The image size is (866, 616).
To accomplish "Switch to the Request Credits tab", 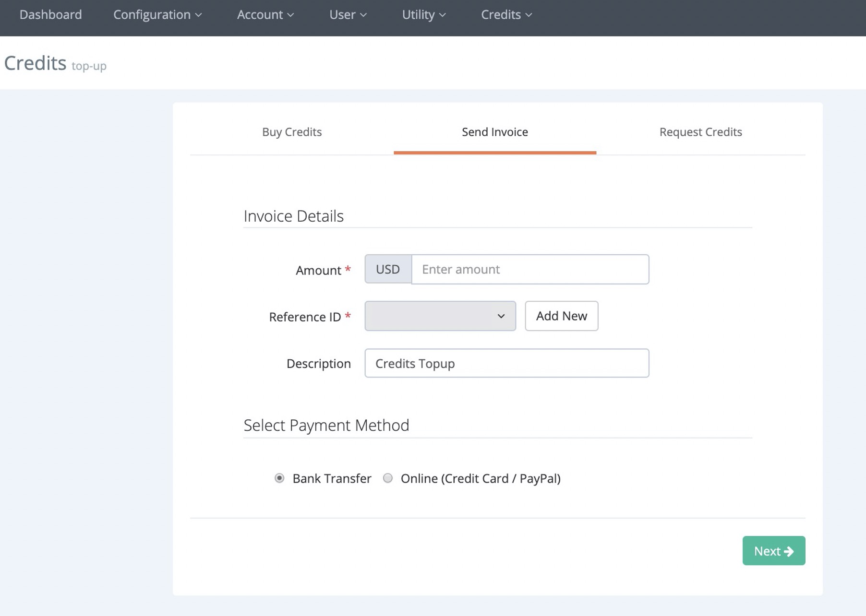I will coord(700,132).
